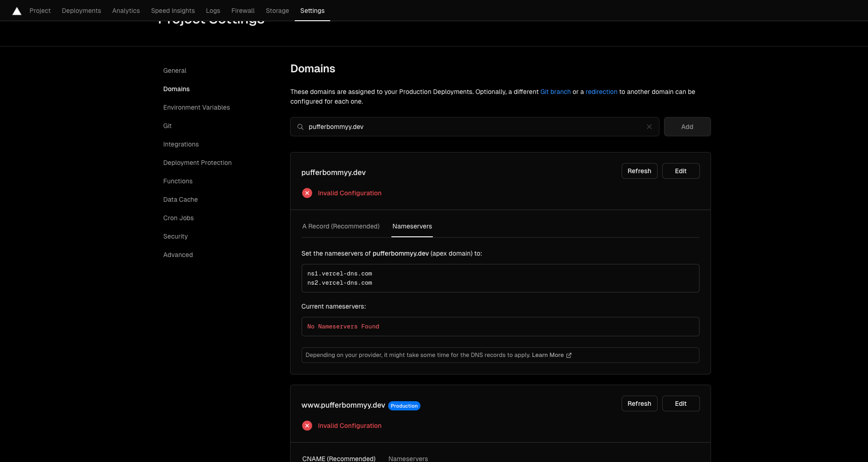
Task: Select Domains in settings sidebar
Action: tap(176, 89)
